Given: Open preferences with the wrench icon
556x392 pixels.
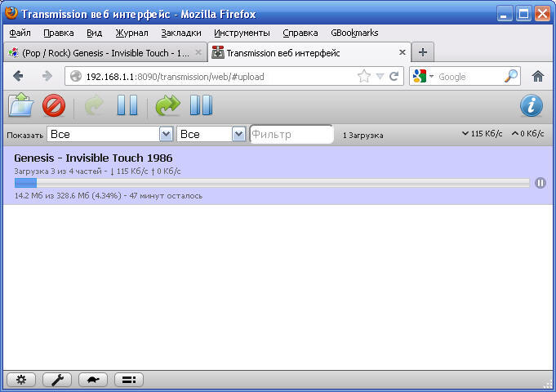Looking at the screenshot, I should tap(57, 380).
